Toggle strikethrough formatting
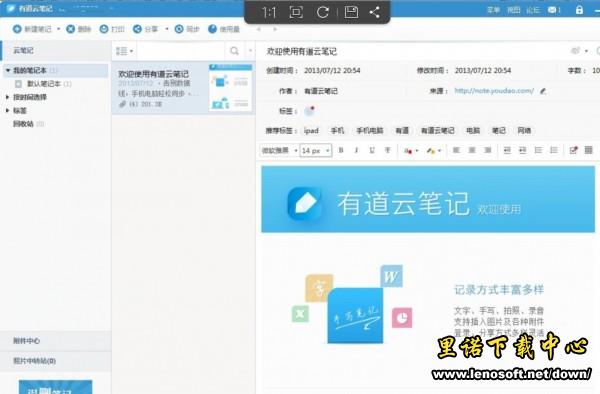Screen dimensions: 600x394 coord(387,150)
